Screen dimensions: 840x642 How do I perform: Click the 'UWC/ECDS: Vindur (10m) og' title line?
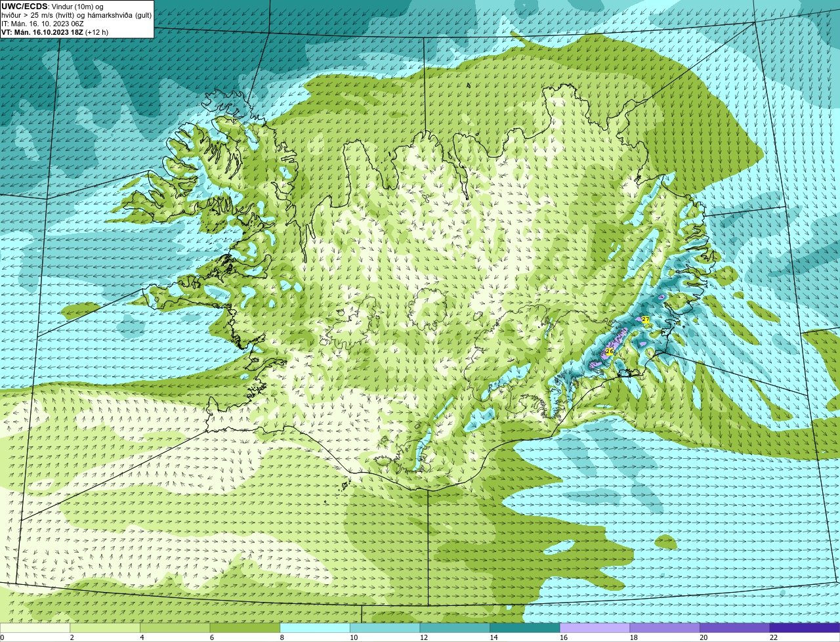click(x=52, y=7)
